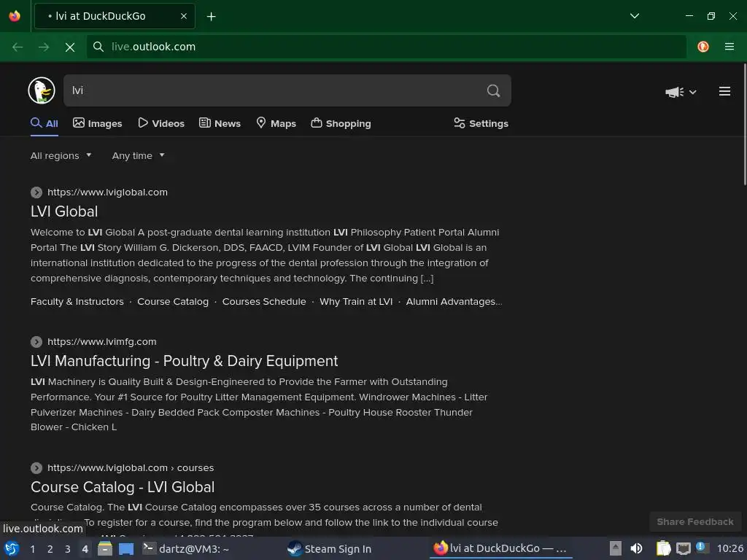Focus the live.outlook.com address bar
Image resolution: width=747 pixels, height=560 pixels.
coord(386,47)
